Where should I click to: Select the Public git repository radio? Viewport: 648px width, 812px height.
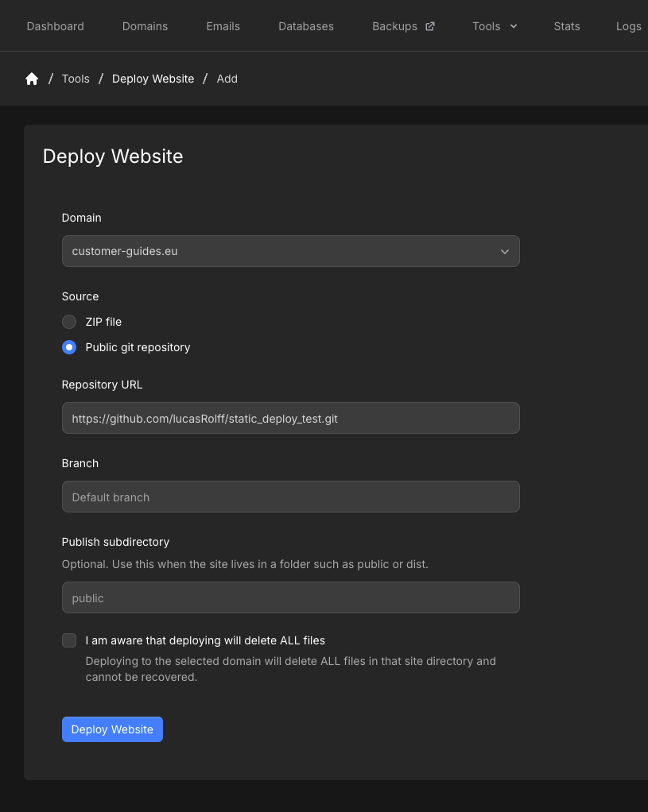[x=69, y=347]
